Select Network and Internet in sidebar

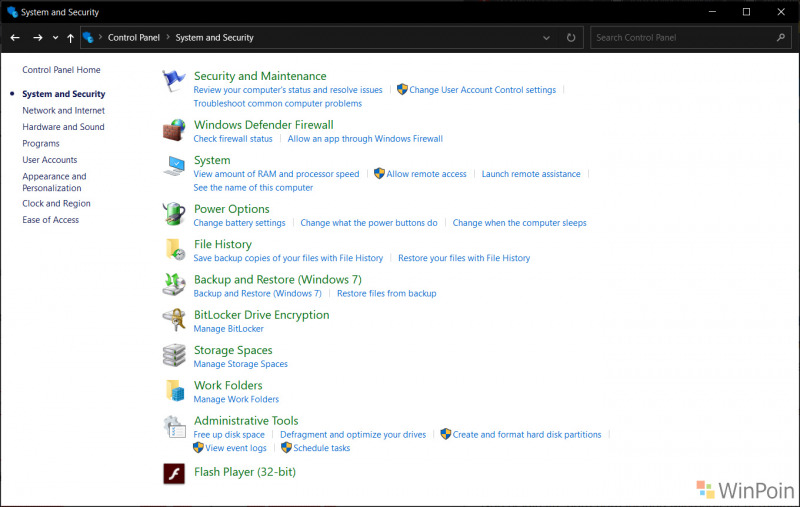click(x=63, y=110)
